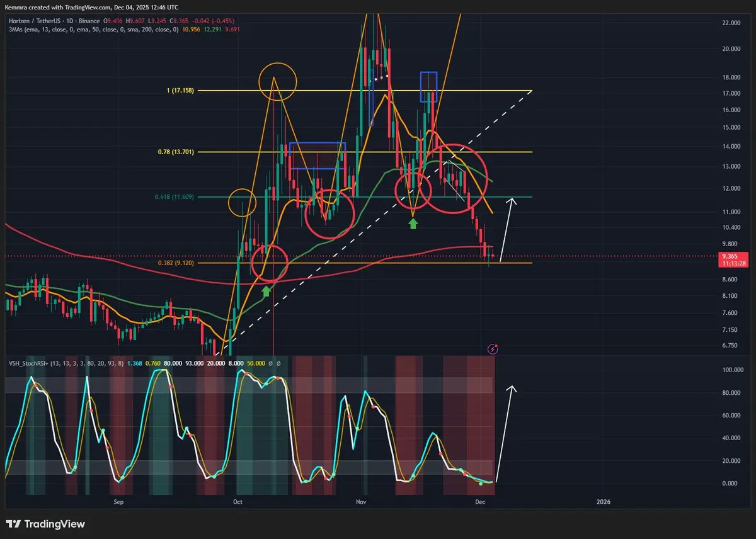
Task: Click the Sep time axis label
Action: tap(117, 502)
